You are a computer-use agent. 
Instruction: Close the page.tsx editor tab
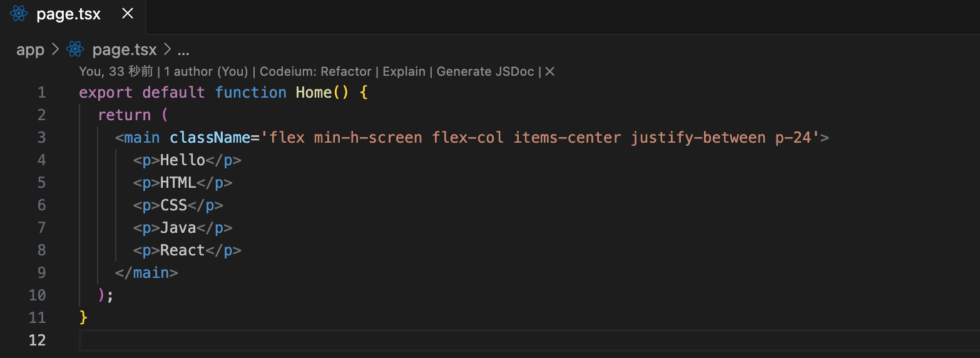point(127,14)
